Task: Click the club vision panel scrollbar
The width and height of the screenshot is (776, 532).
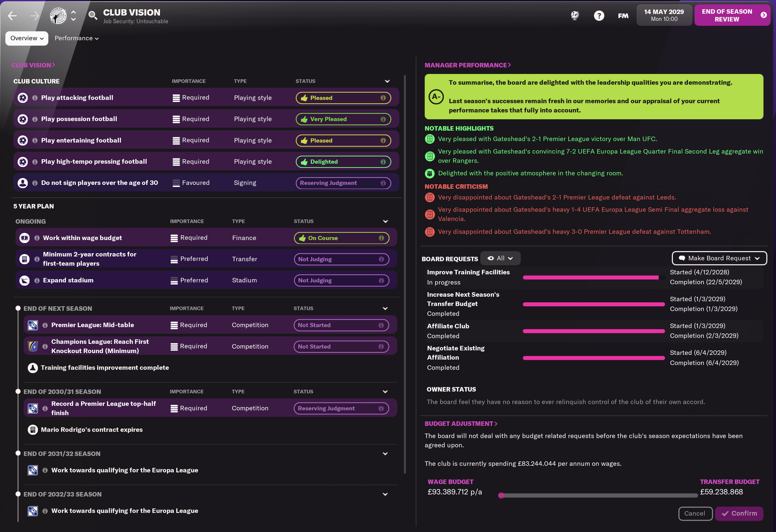Action: pos(405,273)
